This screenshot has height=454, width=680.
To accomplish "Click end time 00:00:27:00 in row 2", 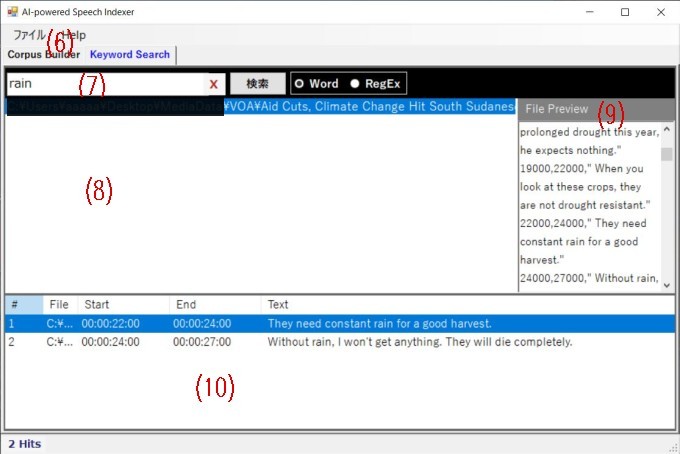I will 202,342.
